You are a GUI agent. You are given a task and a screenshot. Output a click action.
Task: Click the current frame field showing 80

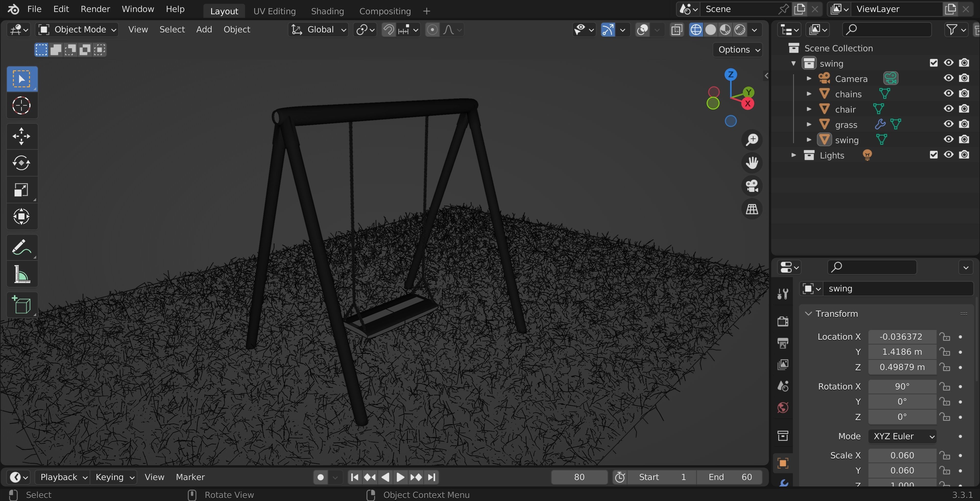(x=579, y=477)
